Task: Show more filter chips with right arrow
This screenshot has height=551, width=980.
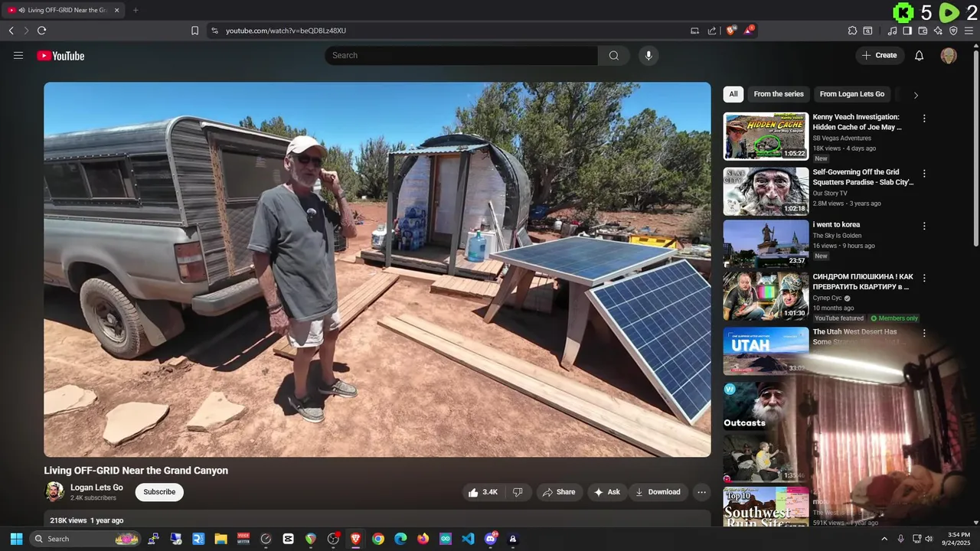Action: click(916, 95)
